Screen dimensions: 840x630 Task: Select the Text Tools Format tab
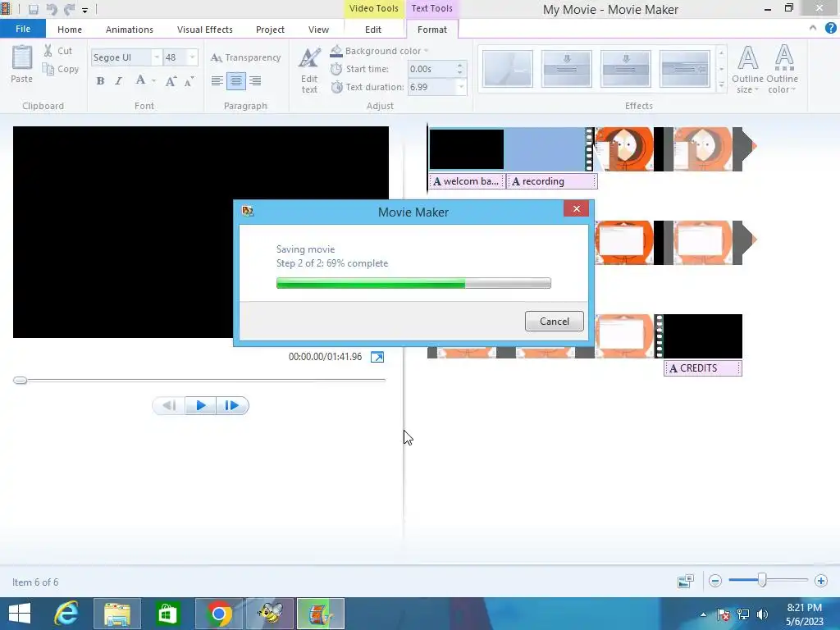[x=431, y=30]
